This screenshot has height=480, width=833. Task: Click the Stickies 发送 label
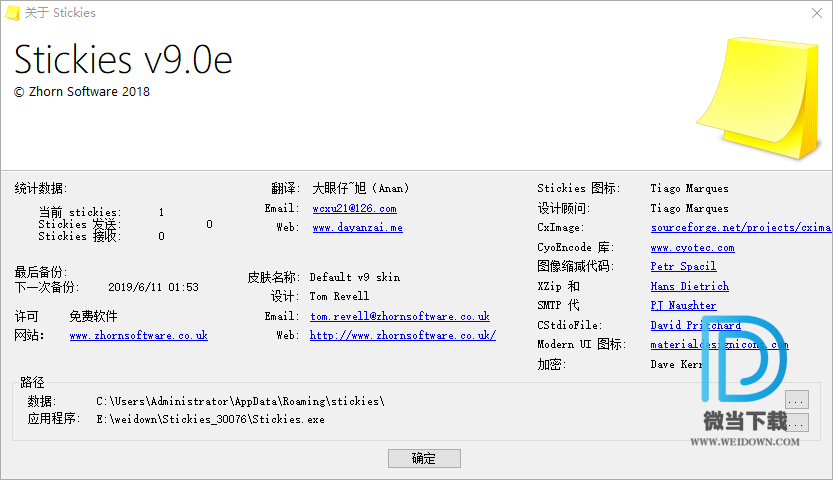pos(80,224)
